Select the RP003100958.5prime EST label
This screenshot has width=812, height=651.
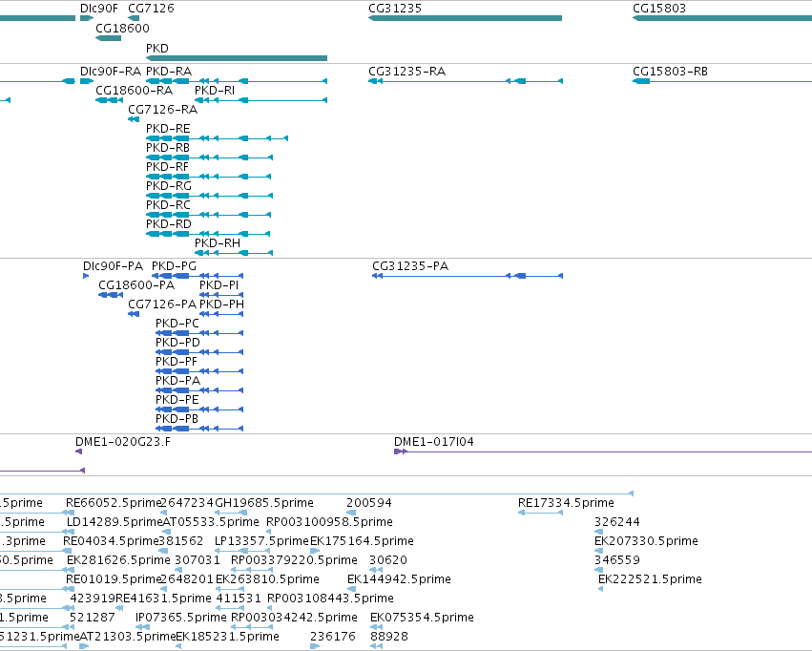[x=329, y=522]
